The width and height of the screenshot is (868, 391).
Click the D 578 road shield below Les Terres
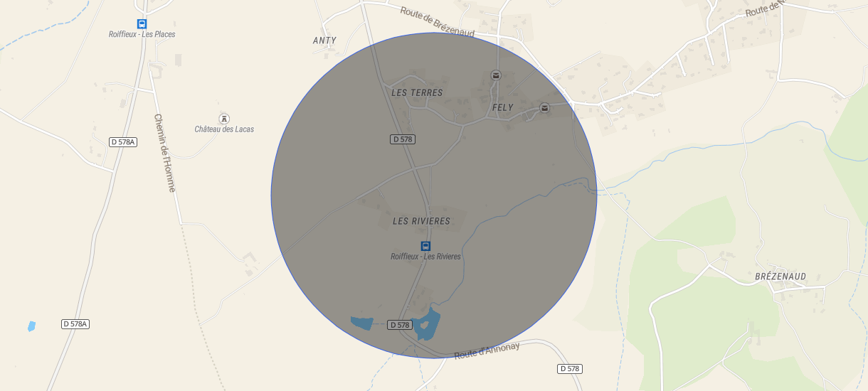tap(403, 139)
